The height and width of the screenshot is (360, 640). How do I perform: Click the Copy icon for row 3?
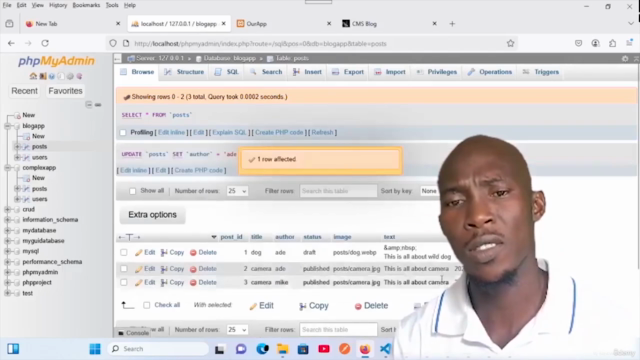click(164, 282)
